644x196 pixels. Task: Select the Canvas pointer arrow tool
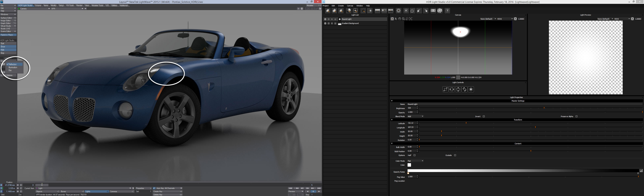396,19
